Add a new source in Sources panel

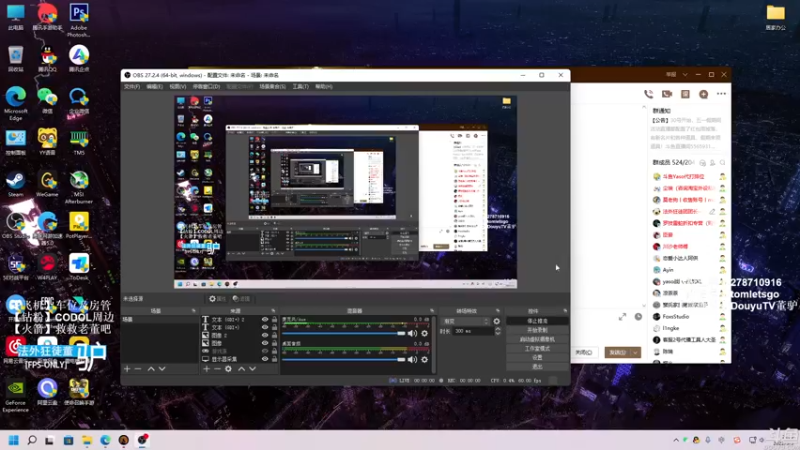(207, 368)
